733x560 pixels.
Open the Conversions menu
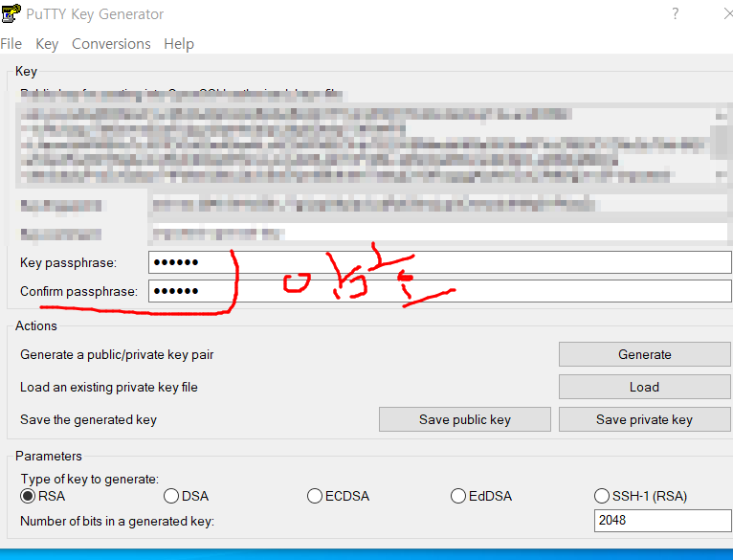pyautogui.click(x=111, y=43)
